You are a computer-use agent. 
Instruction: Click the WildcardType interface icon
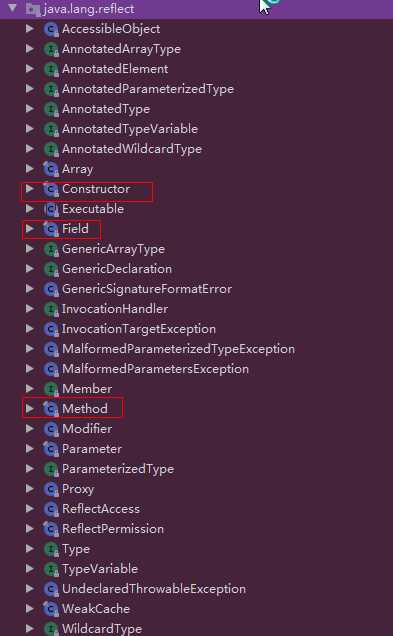tap(51, 629)
